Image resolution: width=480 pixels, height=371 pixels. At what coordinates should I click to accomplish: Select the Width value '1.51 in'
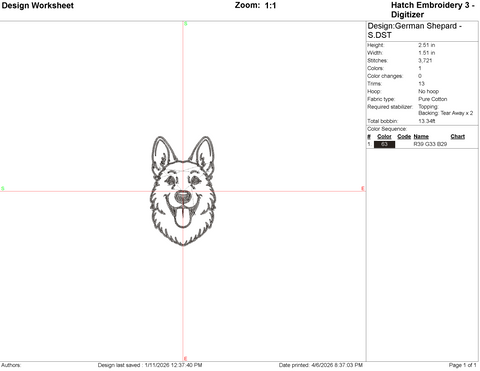tap(427, 53)
